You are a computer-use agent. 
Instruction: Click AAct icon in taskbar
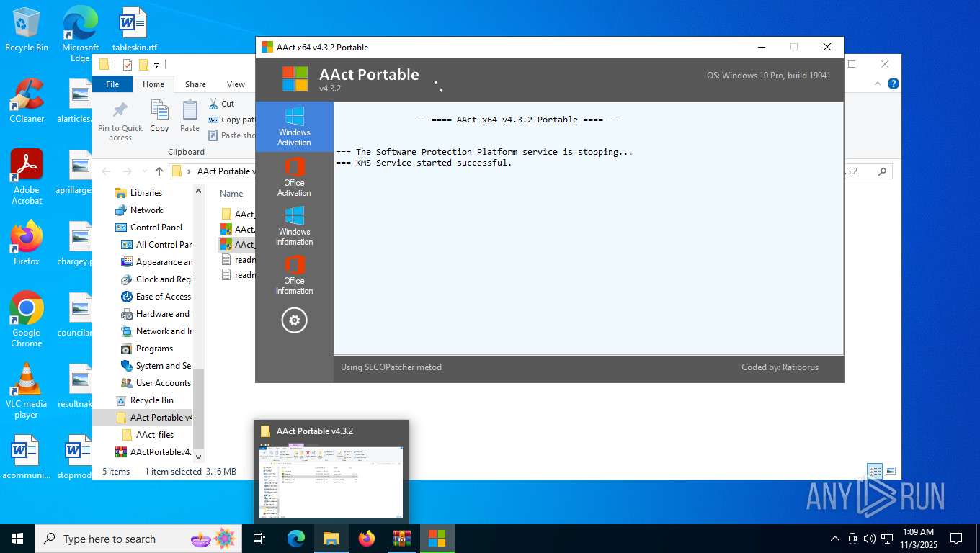point(437,539)
